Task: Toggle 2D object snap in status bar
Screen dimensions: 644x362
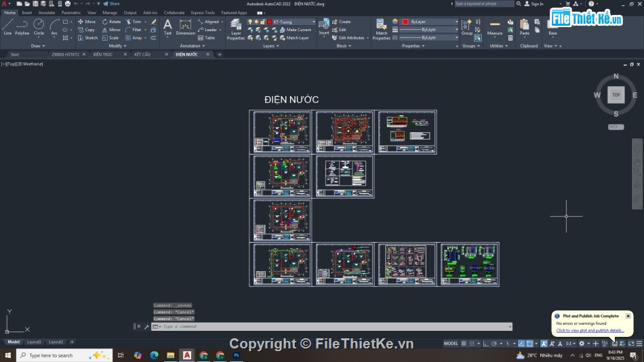Action: (530, 344)
